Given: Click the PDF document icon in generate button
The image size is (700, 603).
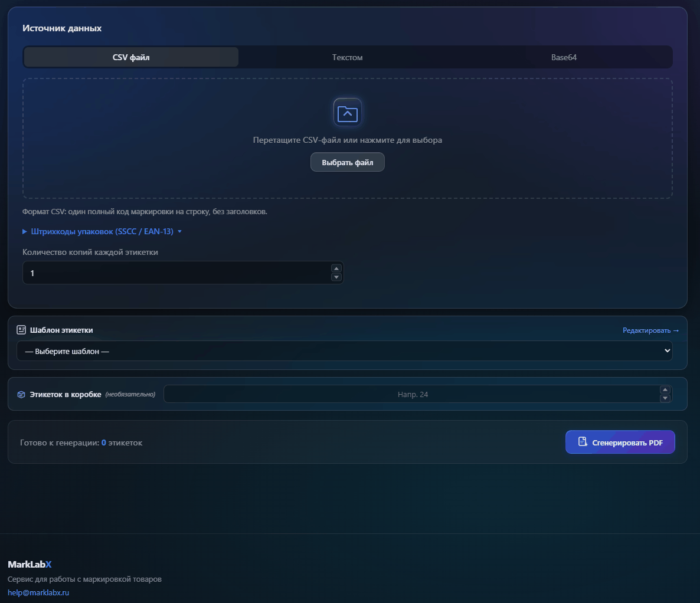Looking at the screenshot, I should [583, 442].
